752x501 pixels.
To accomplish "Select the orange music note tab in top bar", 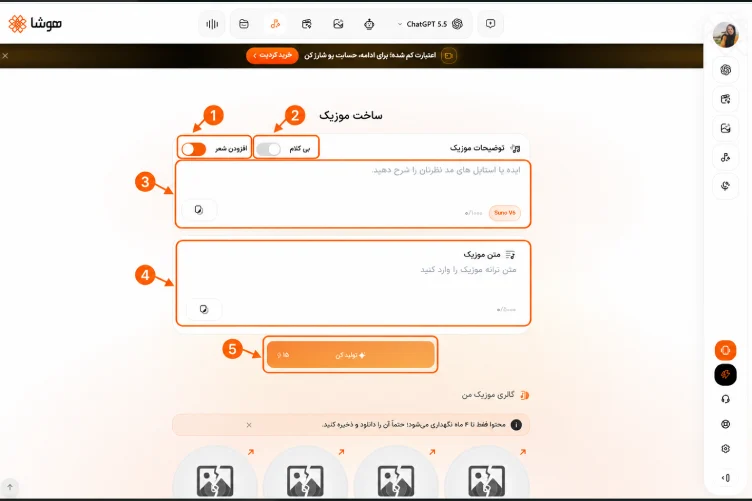I will point(275,24).
